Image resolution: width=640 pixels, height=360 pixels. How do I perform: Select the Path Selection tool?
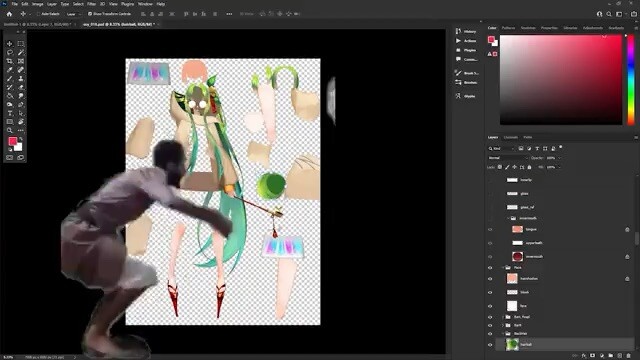coord(20,113)
